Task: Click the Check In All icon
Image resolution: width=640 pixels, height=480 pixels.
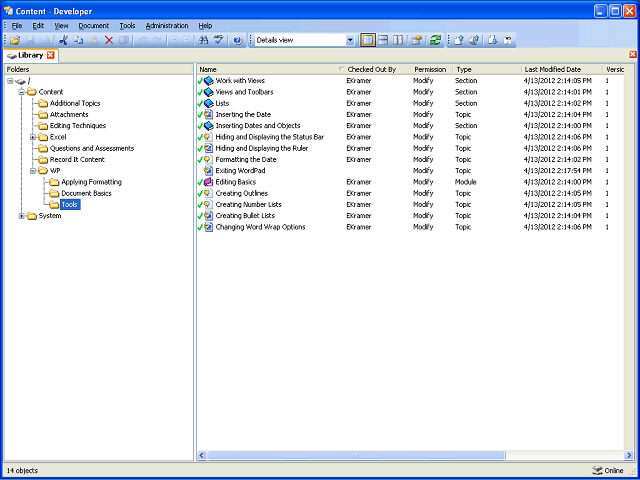Action: (x=474, y=40)
